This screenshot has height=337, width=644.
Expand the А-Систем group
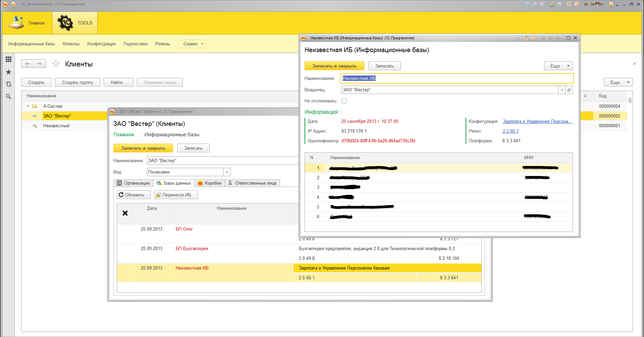point(28,106)
